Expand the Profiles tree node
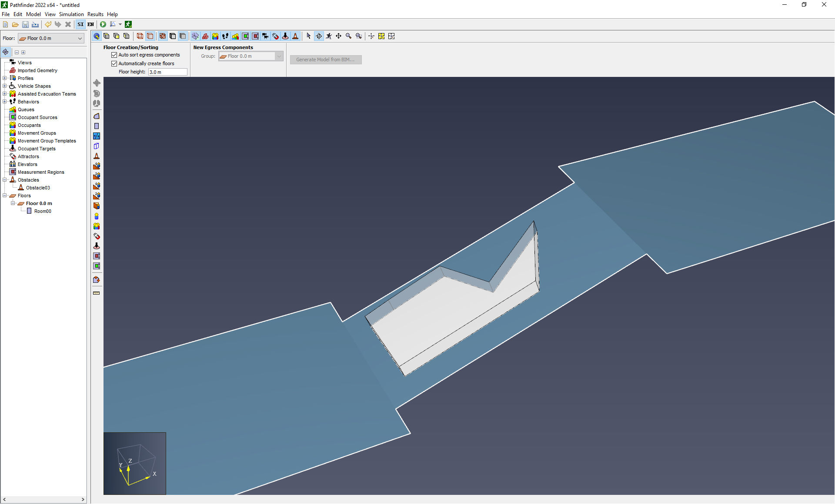The image size is (835, 504). click(x=5, y=78)
